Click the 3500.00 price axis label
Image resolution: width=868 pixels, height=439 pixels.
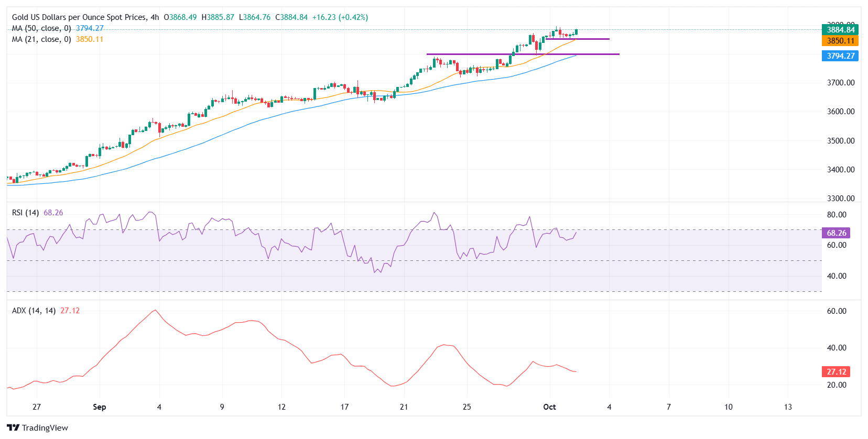pos(840,141)
